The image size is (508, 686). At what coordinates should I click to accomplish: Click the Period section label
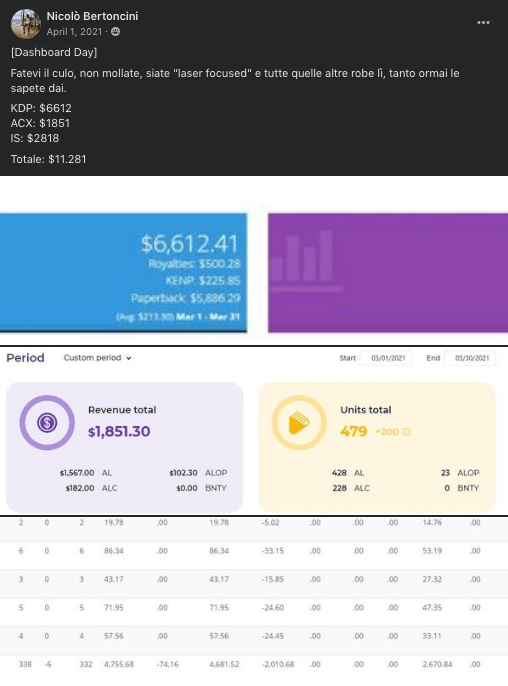25,358
